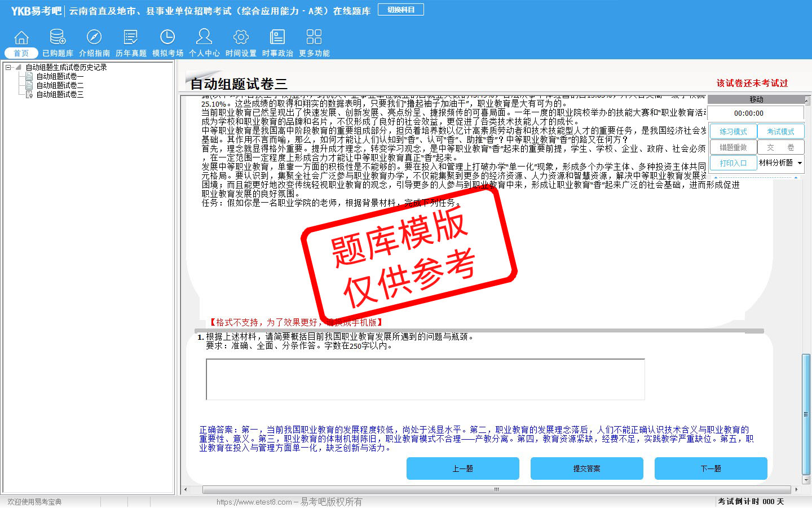Viewport: 812px width, 508px height.
Task: Click the answer text input box
Action: (x=425, y=379)
